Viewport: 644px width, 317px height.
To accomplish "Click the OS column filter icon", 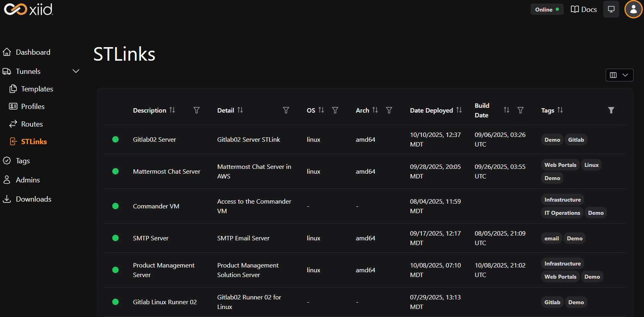I will pyautogui.click(x=335, y=110).
